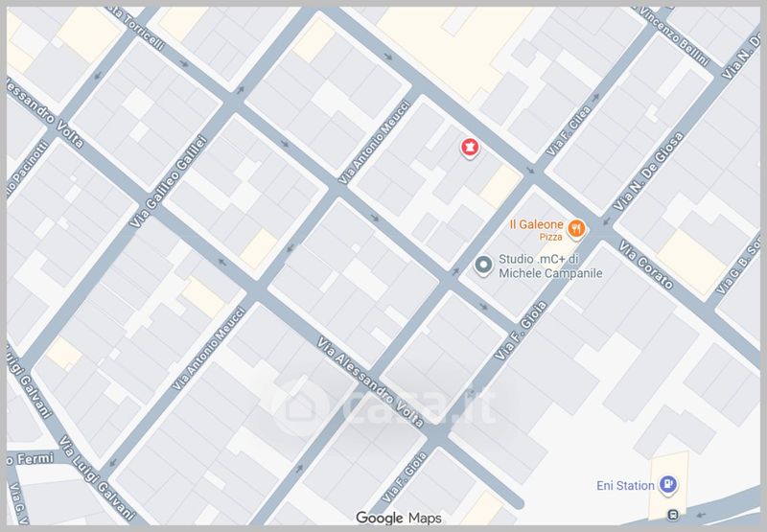Select the bus stop icon near Eni Station

click(x=673, y=514)
